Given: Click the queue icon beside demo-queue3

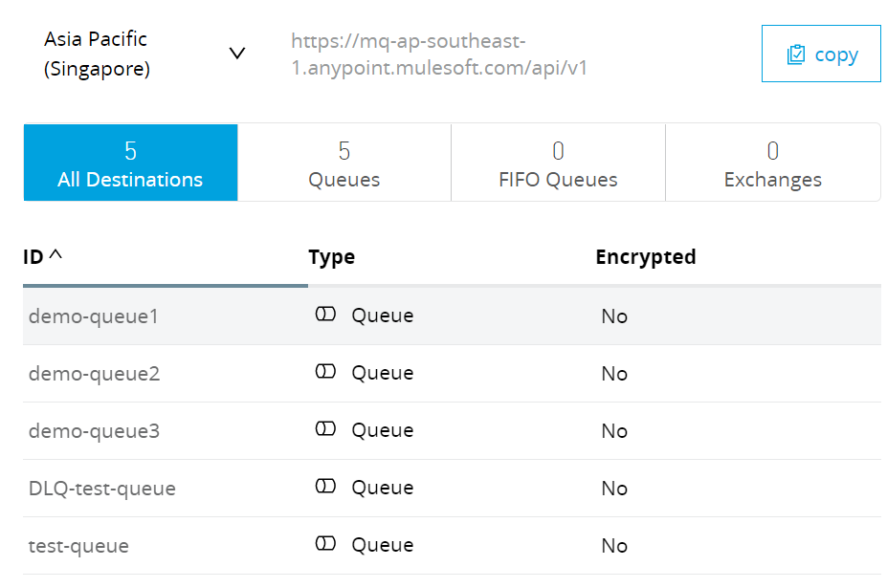Looking at the screenshot, I should point(325,429).
